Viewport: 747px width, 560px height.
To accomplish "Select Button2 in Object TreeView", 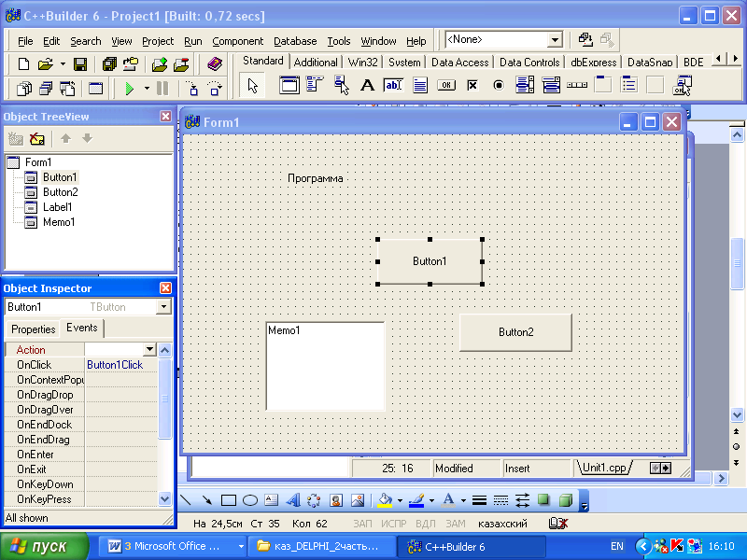I will (60, 192).
